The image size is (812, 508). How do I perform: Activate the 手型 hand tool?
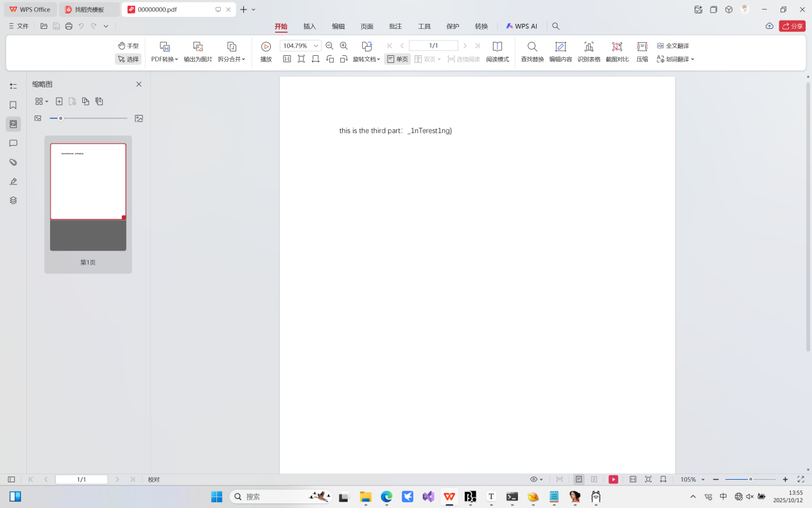[x=128, y=46]
